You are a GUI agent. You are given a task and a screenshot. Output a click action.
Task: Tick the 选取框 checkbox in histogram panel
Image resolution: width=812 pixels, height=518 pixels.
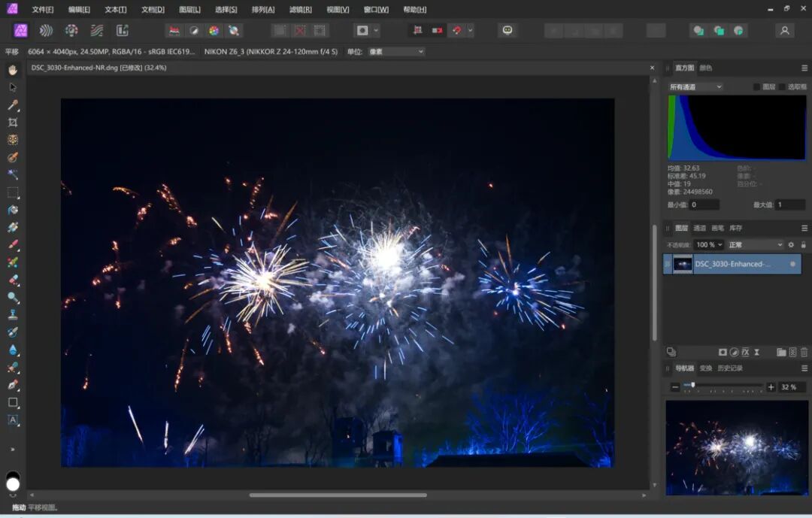(x=782, y=86)
